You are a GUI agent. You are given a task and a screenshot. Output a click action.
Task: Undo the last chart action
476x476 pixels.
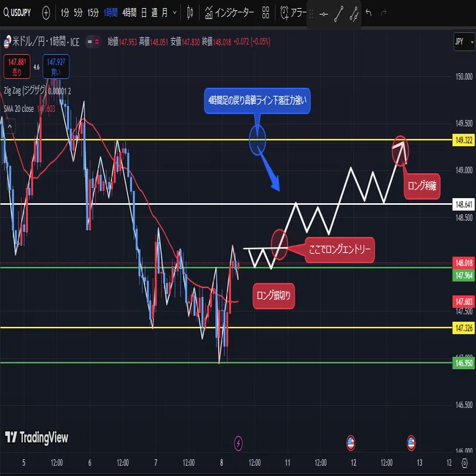pos(369,12)
